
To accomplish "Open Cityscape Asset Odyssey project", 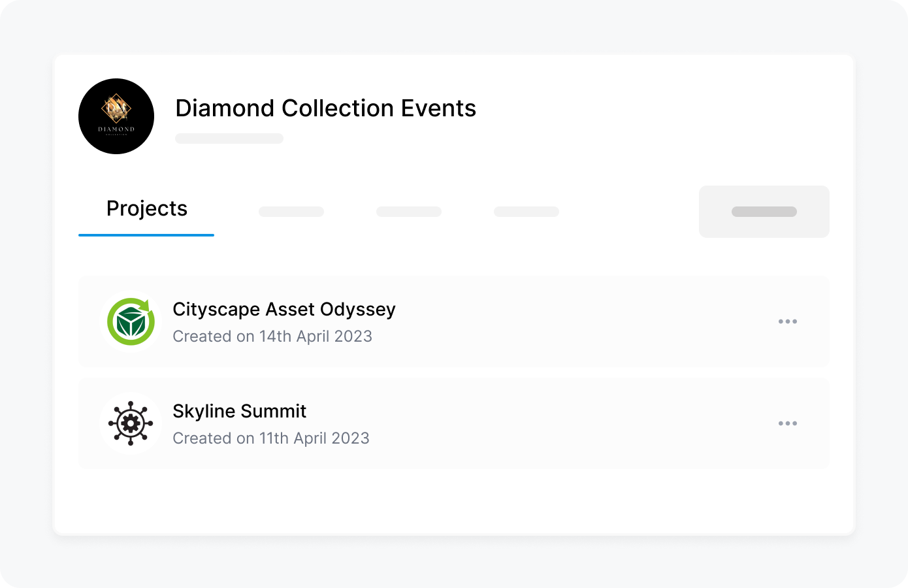I will [x=284, y=309].
